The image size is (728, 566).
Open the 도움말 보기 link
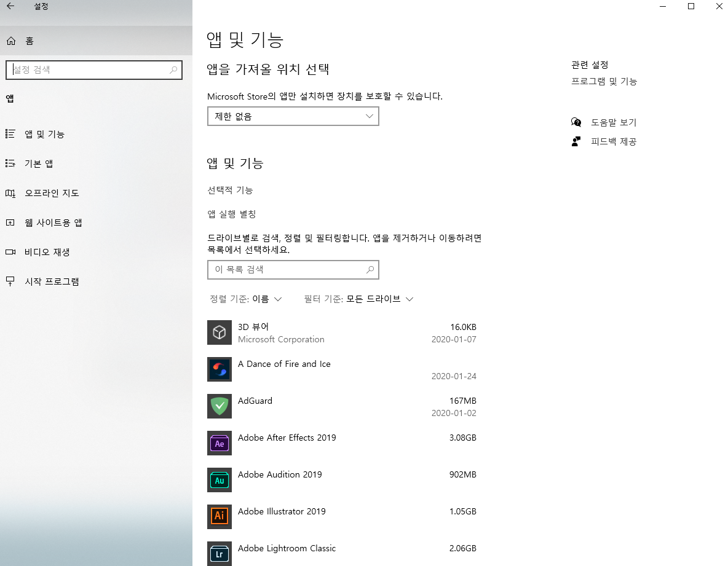tap(613, 122)
